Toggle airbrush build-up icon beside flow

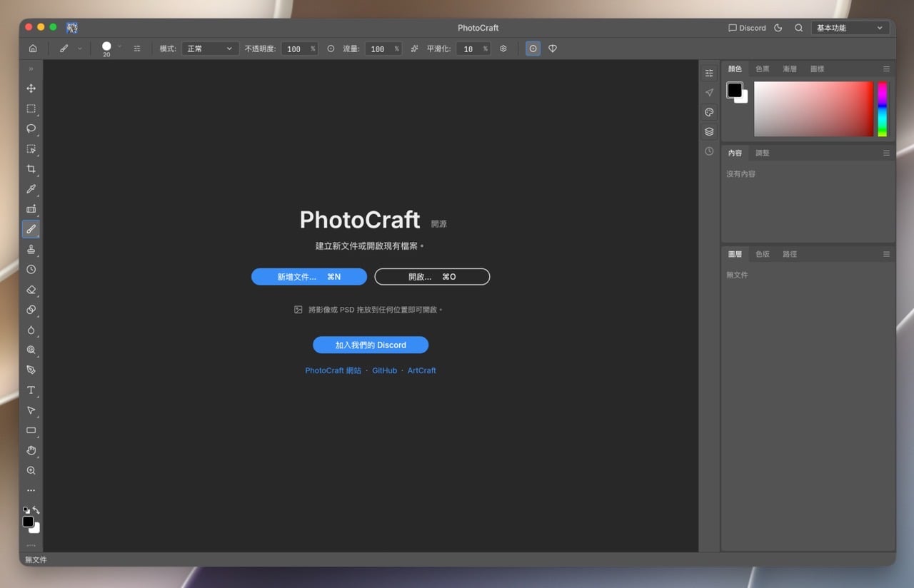tap(414, 49)
